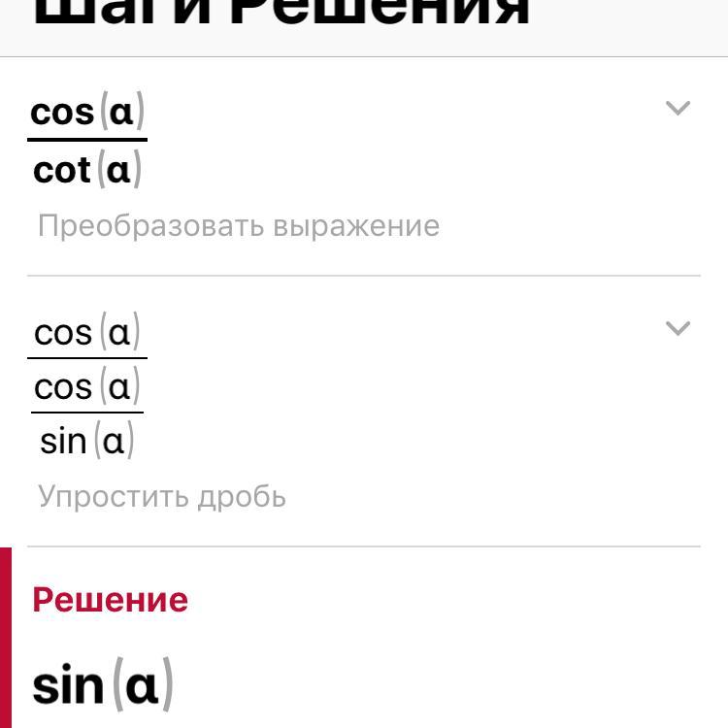
Task: Select the bold sin(α) final answer
Action: pyautogui.click(x=102, y=685)
